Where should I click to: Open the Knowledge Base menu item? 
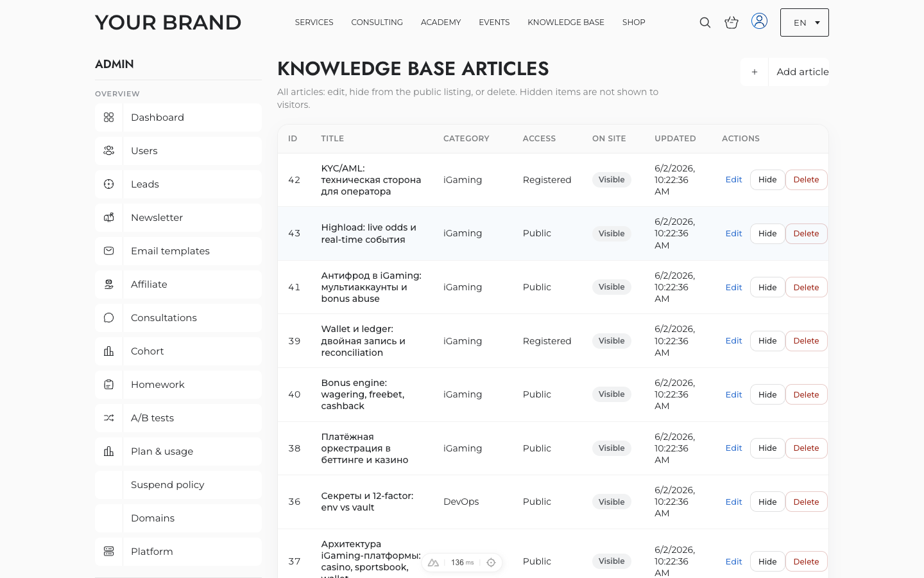click(x=566, y=22)
